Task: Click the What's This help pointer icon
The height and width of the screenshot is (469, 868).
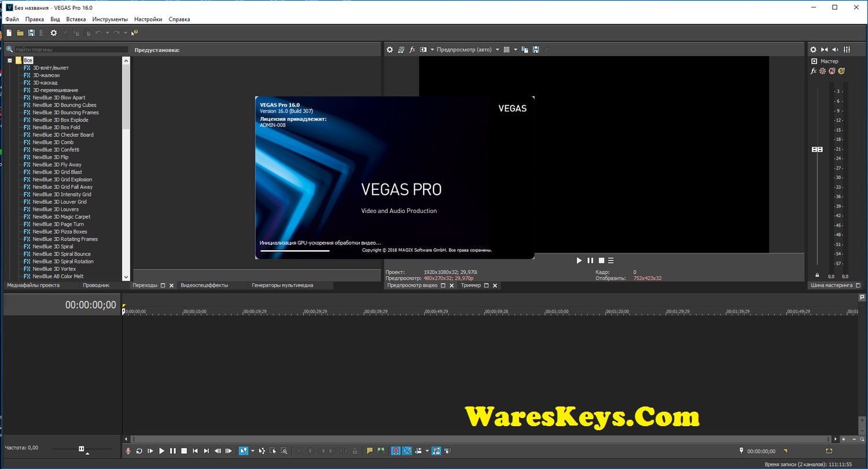Action: tap(135, 33)
